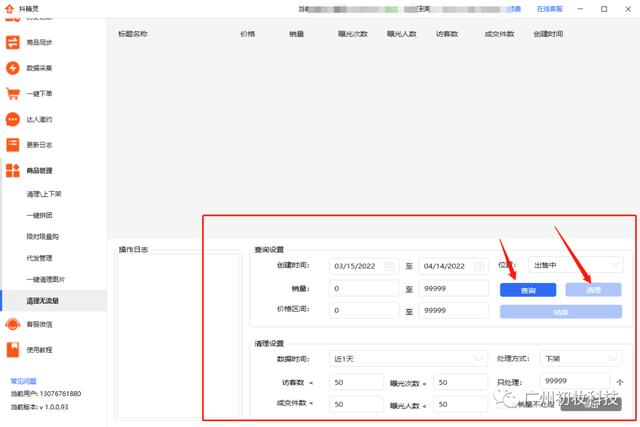Viewport: 640px width, 427px height.
Task: Click the 达人邀约 sidebar icon
Action: 13,119
